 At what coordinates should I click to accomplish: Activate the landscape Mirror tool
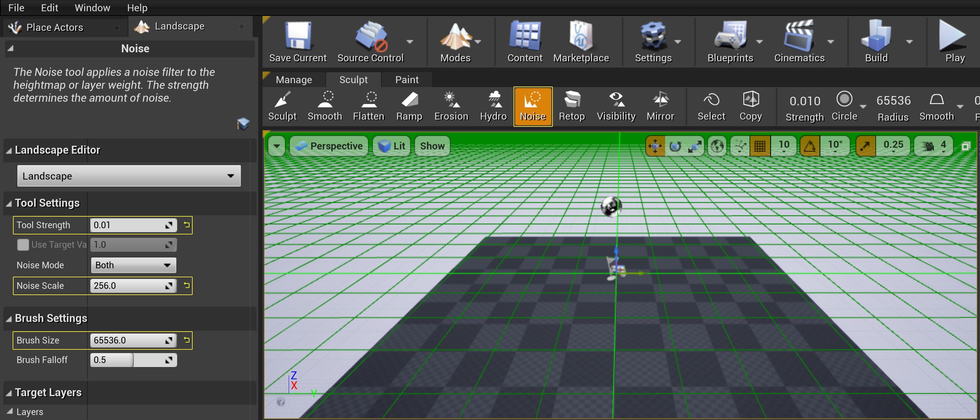661,107
